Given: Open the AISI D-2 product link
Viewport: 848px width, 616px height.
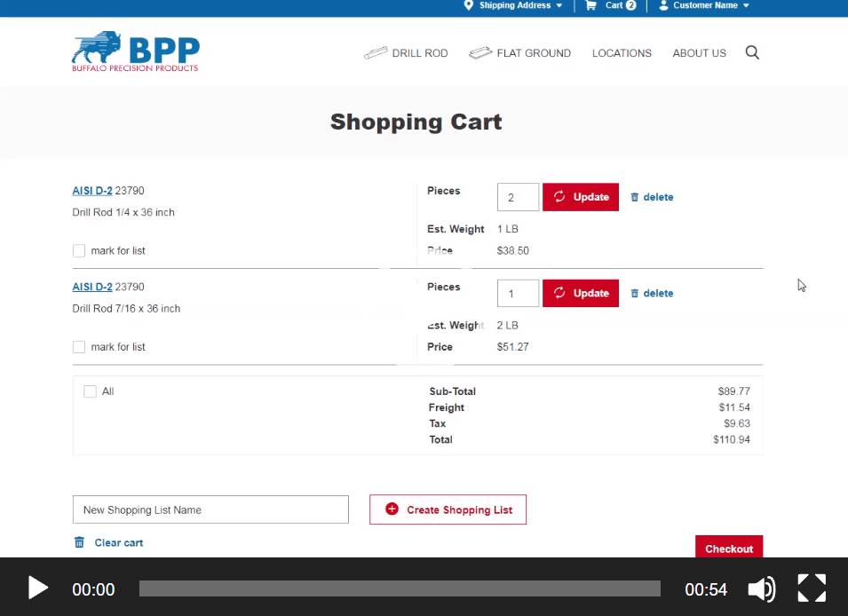Looking at the screenshot, I should pos(91,190).
